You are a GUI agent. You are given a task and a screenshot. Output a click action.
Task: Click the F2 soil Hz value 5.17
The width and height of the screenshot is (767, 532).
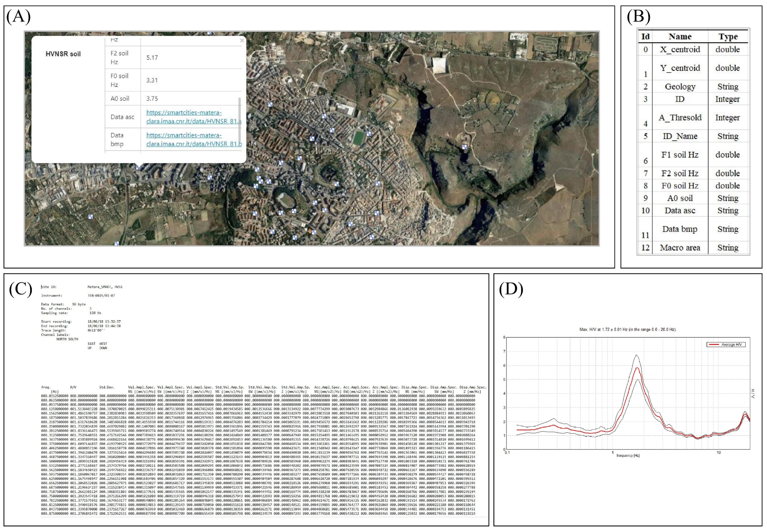152,58
